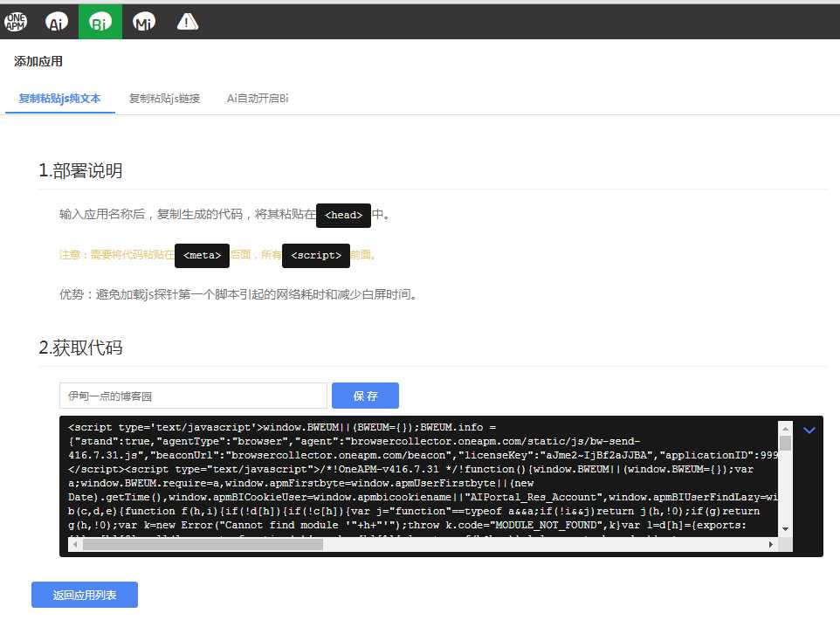
Task: Click the horizontal scrollbar right arrow
Action: click(771, 544)
